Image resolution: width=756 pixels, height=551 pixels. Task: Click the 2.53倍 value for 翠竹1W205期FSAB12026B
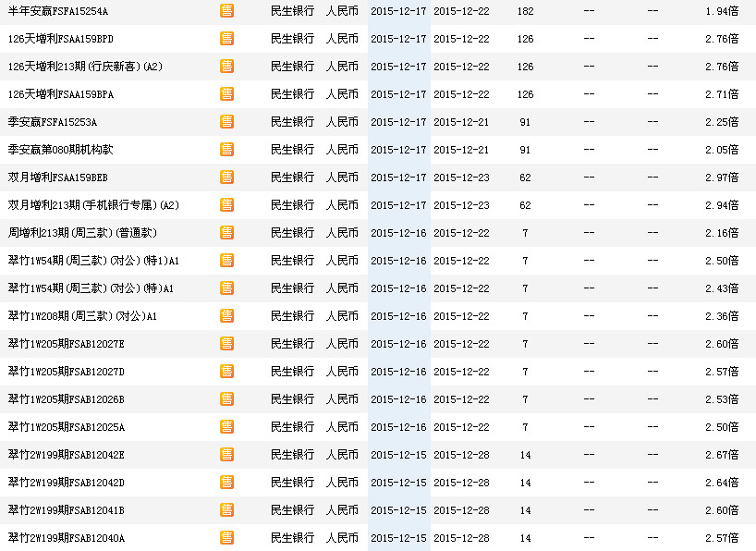pos(722,399)
